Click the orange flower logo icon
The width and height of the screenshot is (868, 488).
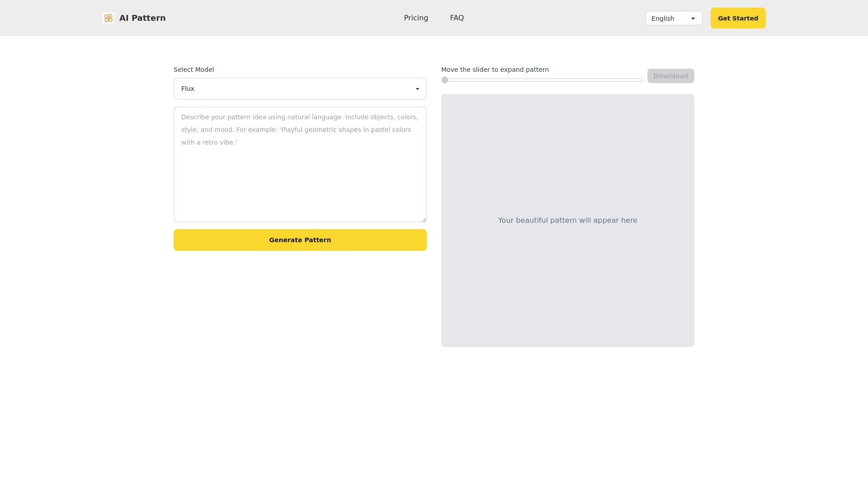click(108, 18)
